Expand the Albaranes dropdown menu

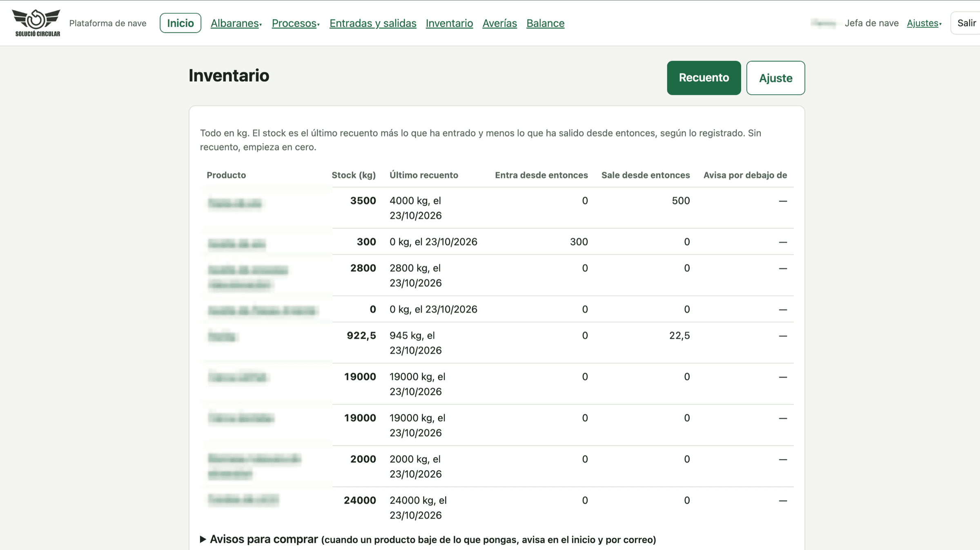[x=236, y=23]
